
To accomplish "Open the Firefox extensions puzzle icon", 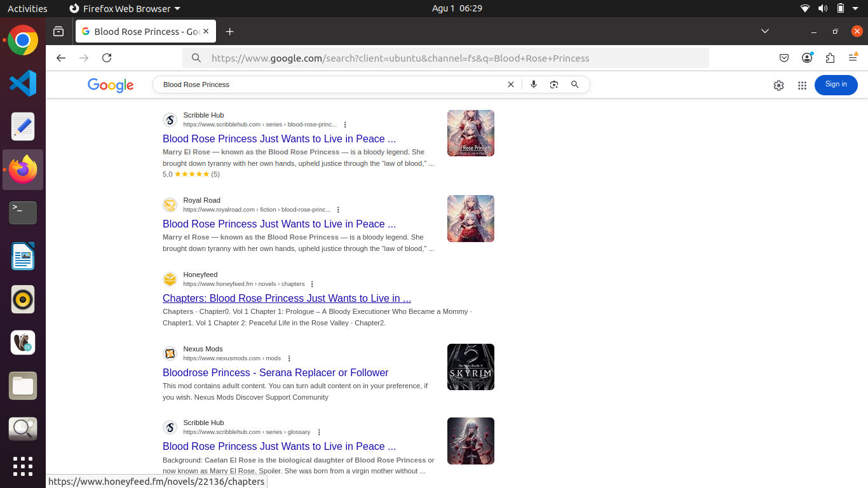I will [x=830, y=58].
